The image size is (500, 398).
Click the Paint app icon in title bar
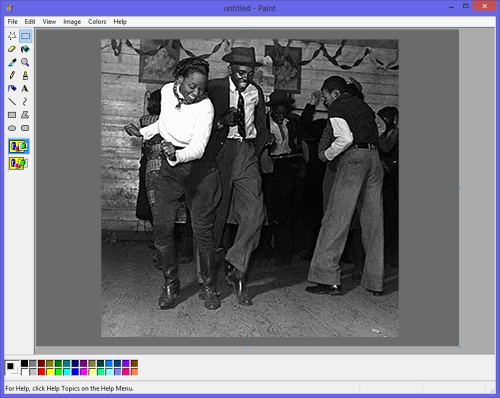(9, 8)
